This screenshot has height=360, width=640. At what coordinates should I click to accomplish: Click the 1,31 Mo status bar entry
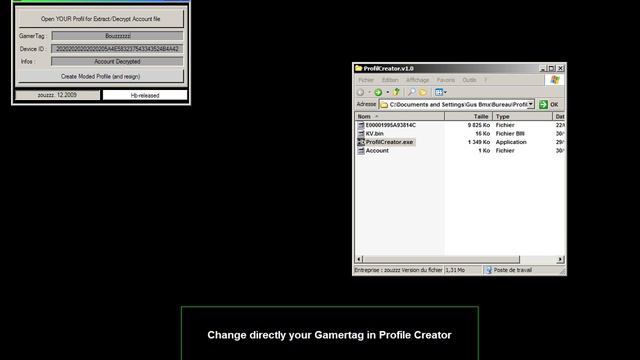[x=455, y=270]
